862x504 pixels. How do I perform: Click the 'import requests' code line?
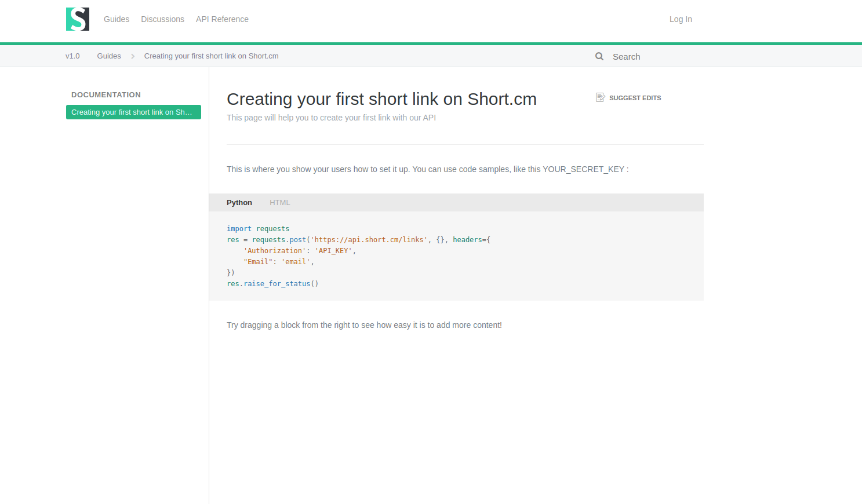pyautogui.click(x=258, y=229)
